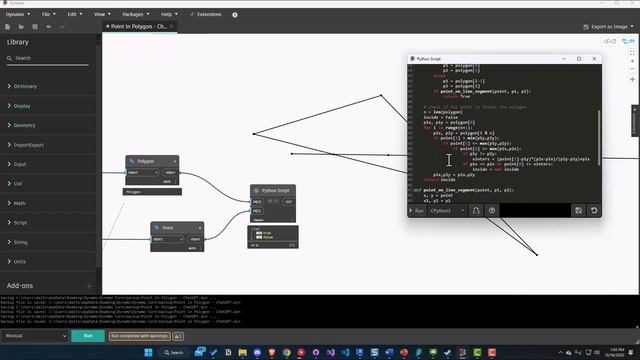Open the File menu
The image size is (640, 360).
pos(49,14)
